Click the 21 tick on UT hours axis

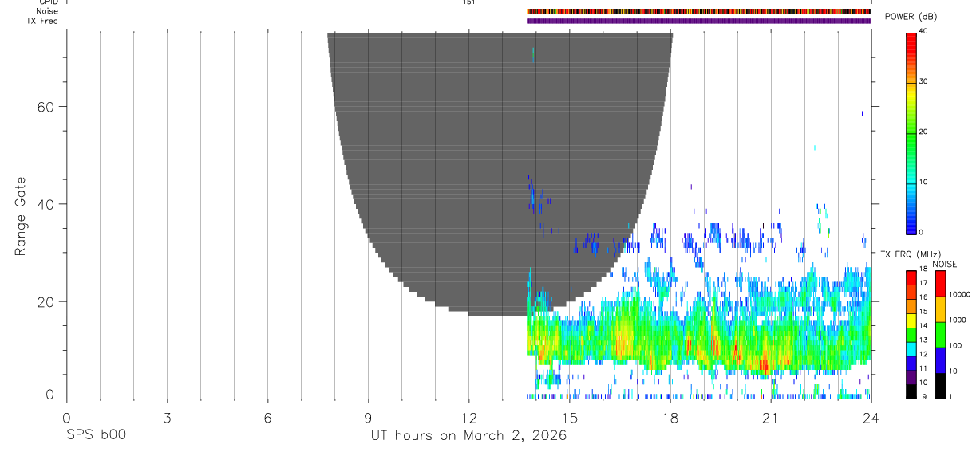click(770, 417)
